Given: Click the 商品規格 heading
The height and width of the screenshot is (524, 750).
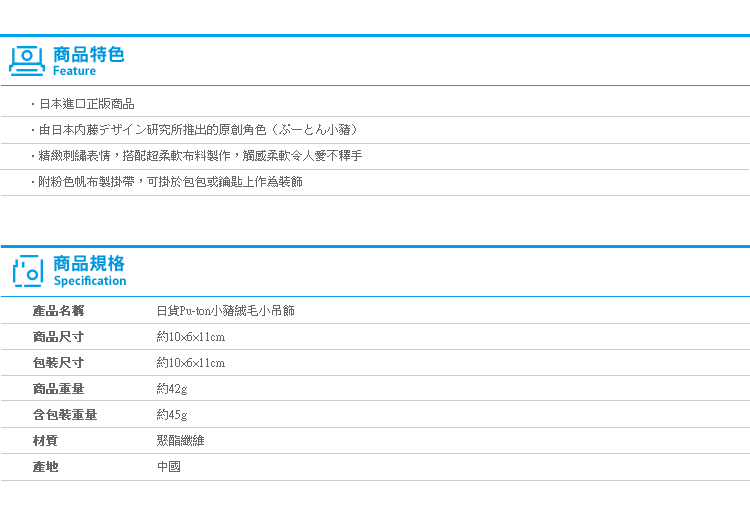Looking at the screenshot, I should (x=88, y=264).
